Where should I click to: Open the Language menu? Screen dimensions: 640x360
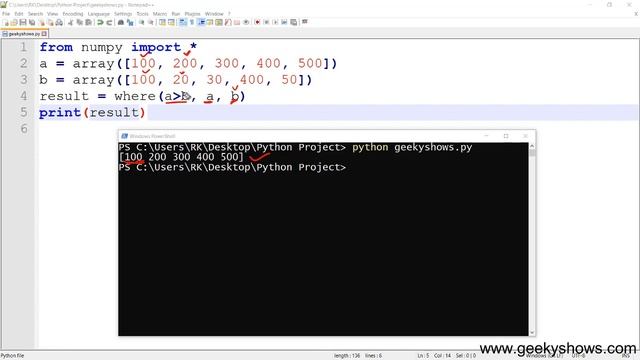coord(99,14)
